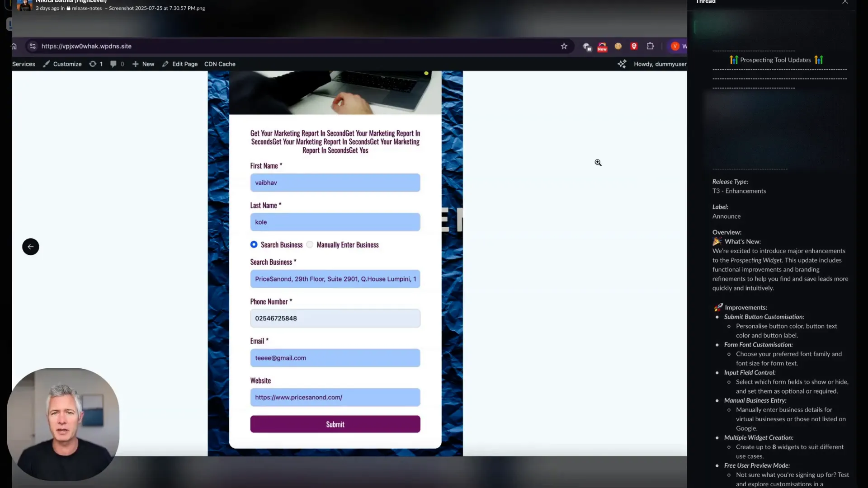The width and height of the screenshot is (868, 488).
Task: Click the updates refresh icon in admin bar
Action: (x=96, y=64)
